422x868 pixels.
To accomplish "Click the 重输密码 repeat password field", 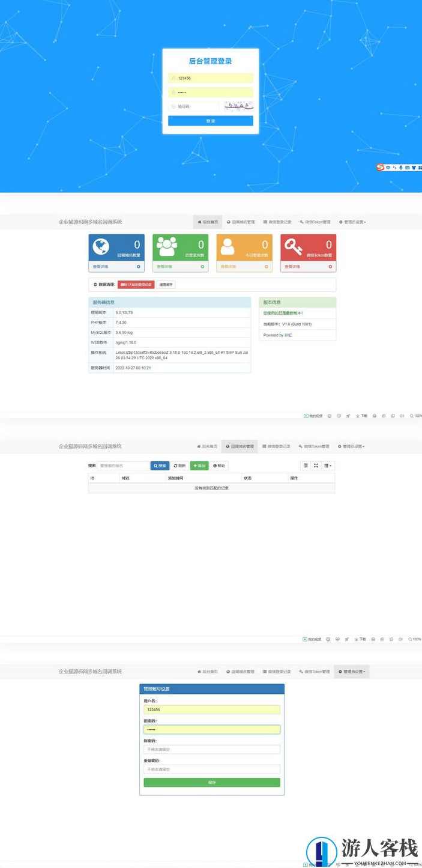I will pos(212,769).
